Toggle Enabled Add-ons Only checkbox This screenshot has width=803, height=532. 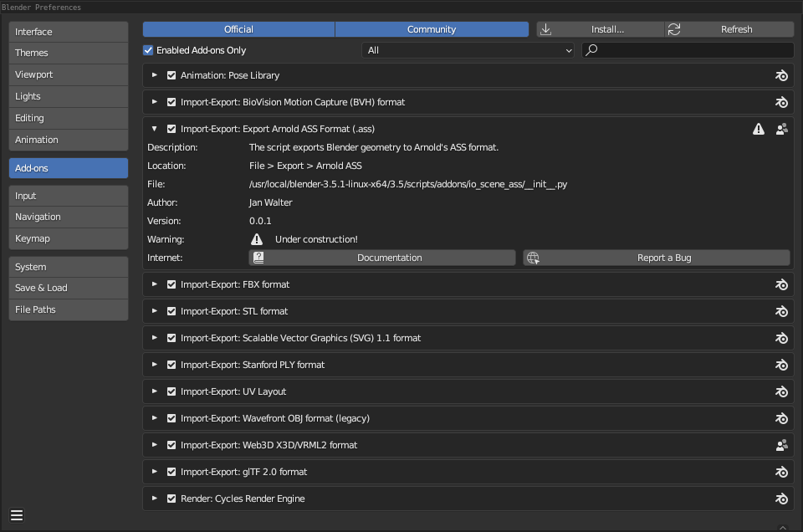pyautogui.click(x=148, y=50)
